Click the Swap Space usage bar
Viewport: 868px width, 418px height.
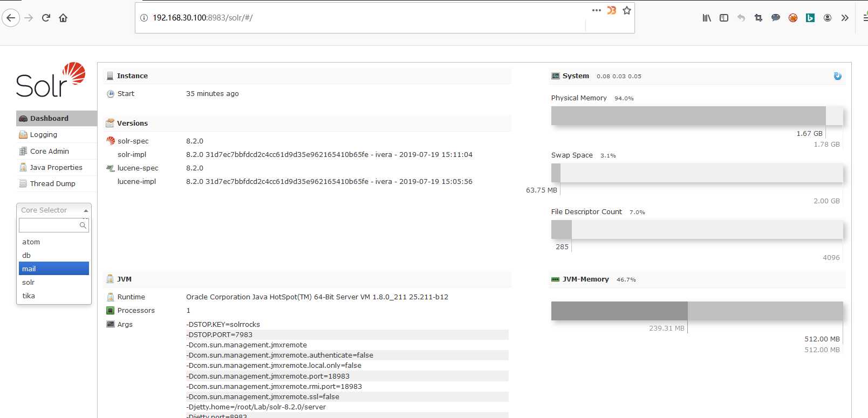point(697,173)
